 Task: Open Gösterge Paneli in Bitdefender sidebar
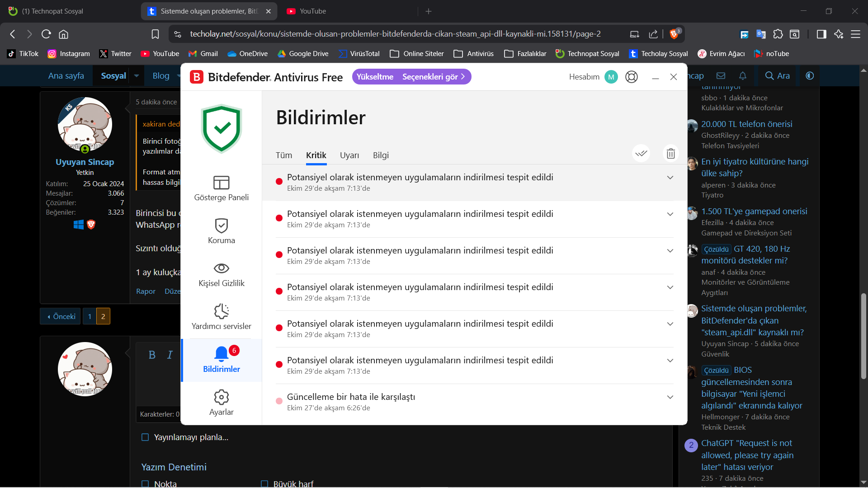tap(222, 188)
